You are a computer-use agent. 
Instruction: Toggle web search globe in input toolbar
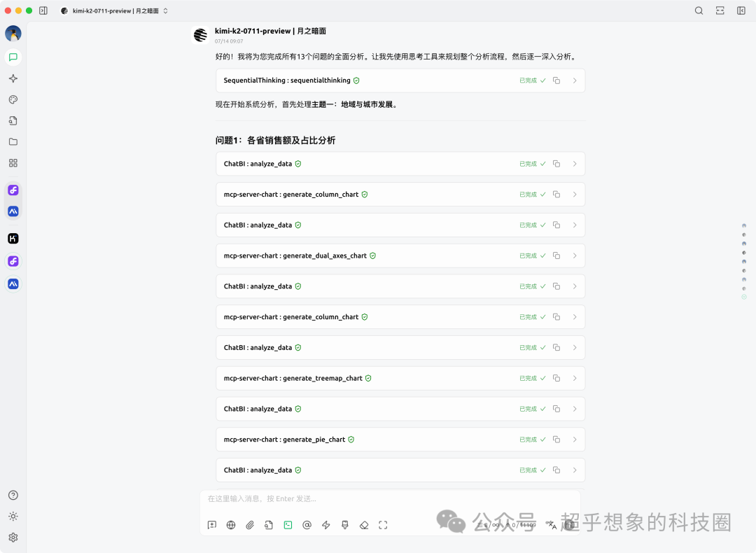tap(231, 525)
